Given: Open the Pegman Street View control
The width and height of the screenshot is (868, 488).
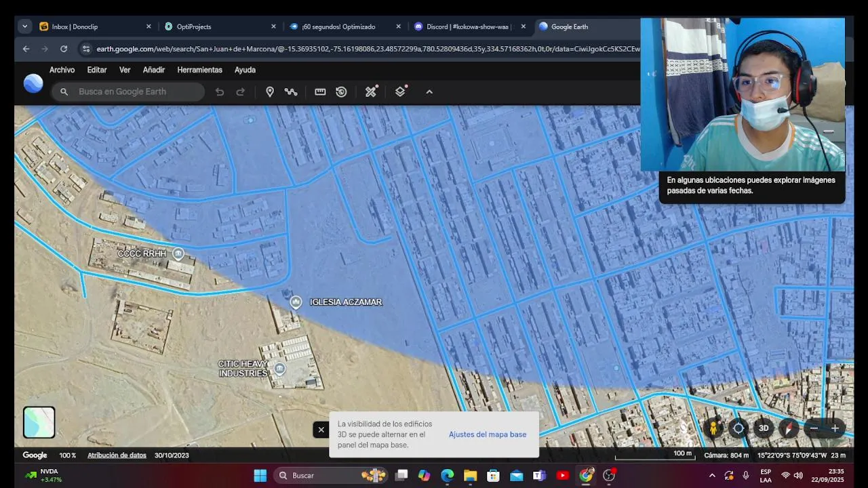Looking at the screenshot, I should [713, 428].
